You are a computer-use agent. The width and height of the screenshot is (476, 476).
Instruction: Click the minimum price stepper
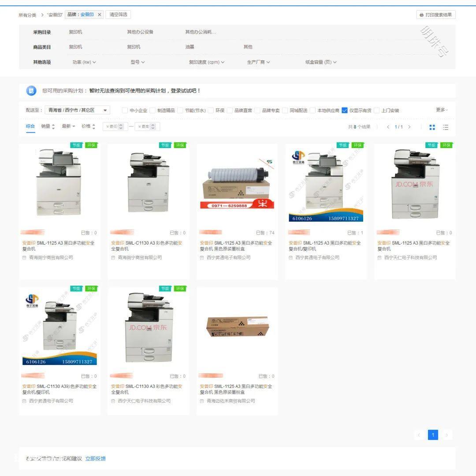click(121, 126)
